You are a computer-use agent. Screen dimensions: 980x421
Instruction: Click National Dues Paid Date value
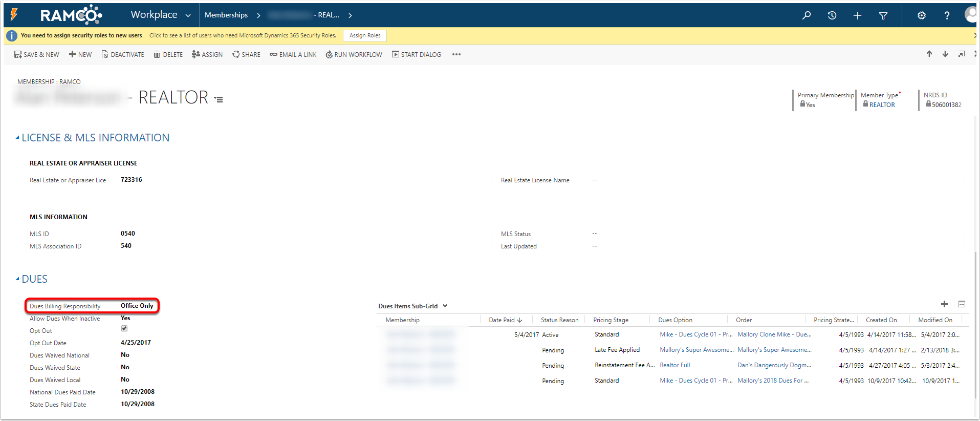point(138,392)
